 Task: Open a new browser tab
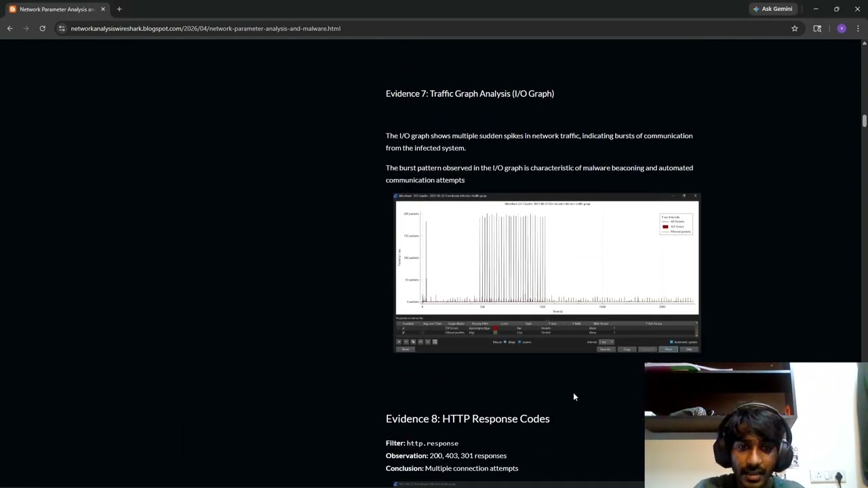[x=119, y=9]
